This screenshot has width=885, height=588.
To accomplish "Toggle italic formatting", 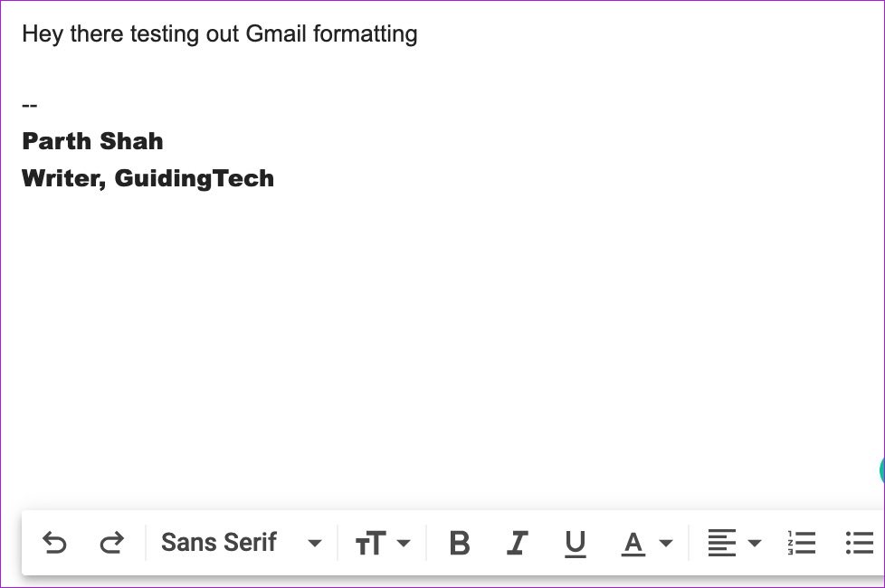I will (517, 543).
